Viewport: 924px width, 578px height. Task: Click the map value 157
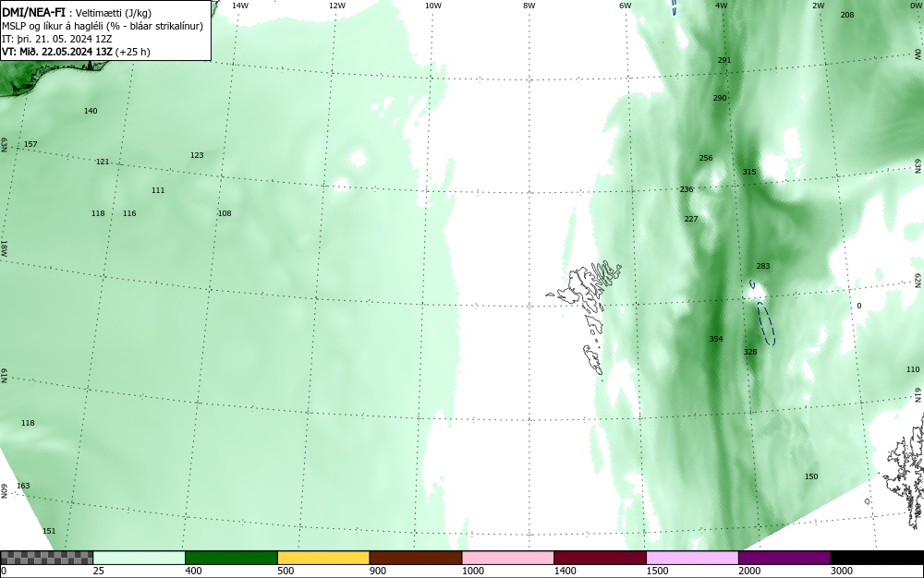pyautogui.click(x=30, y=144)
